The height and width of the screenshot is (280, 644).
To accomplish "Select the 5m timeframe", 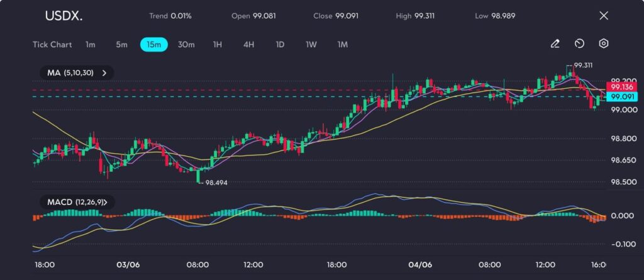I will (121, 45).
